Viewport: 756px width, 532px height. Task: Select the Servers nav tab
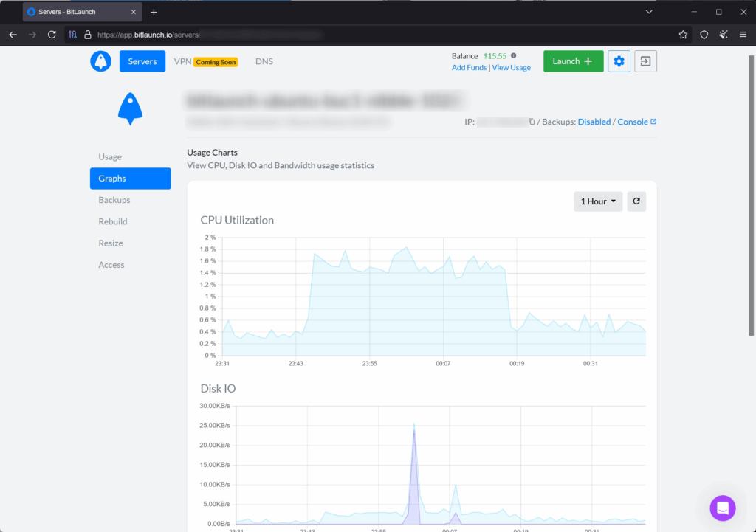[x=142, y=61]
